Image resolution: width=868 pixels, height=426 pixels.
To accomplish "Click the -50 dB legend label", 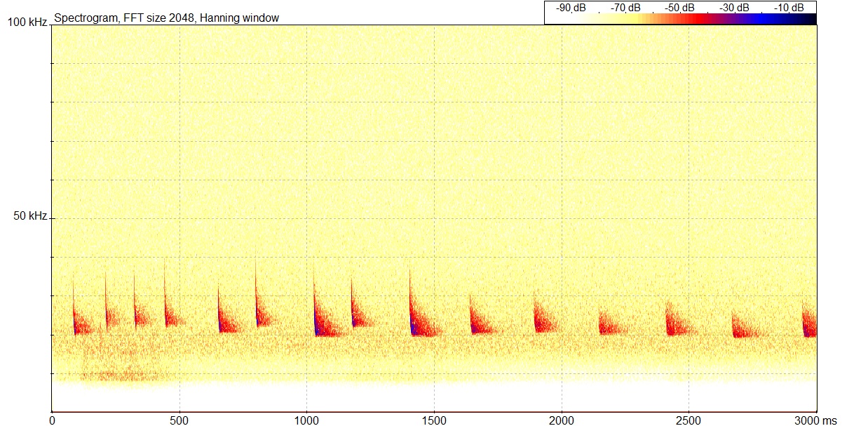I will [x=680, y=7].
